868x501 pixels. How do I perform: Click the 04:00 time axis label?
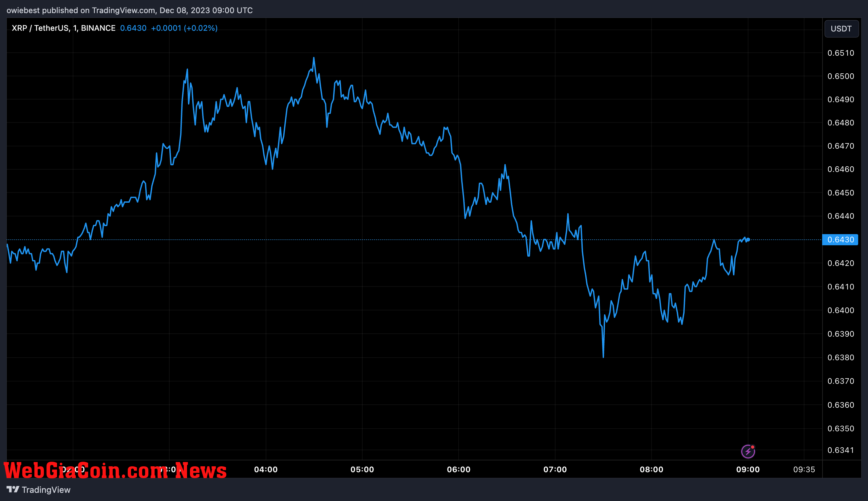point(266,469)
